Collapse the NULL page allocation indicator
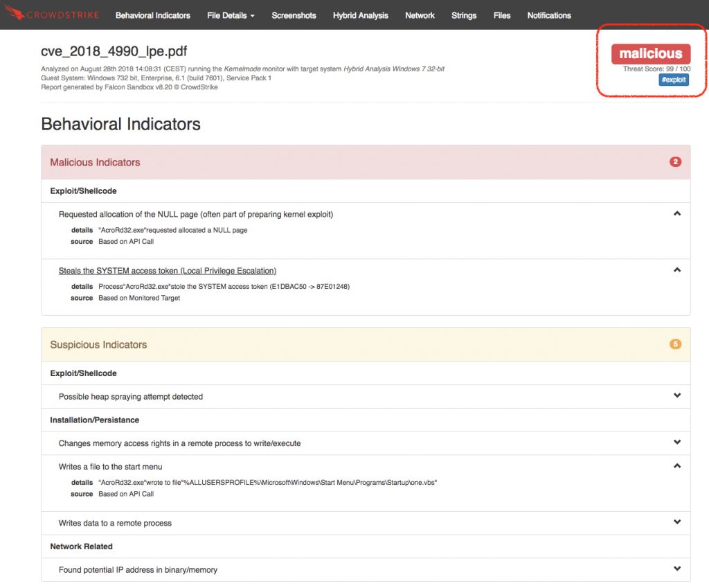709x588 pixels. pyautogui.click(x=677, y=213)
